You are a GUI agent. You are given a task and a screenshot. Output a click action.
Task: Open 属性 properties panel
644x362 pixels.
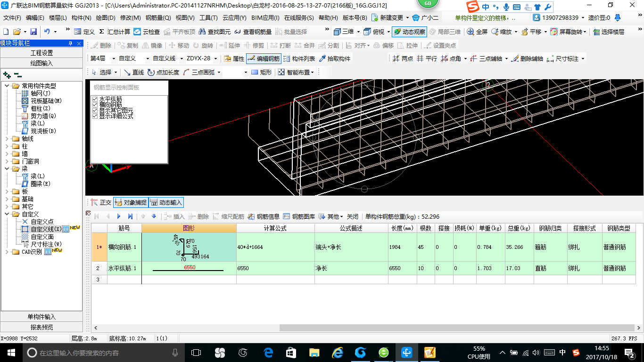coord(234,59)
